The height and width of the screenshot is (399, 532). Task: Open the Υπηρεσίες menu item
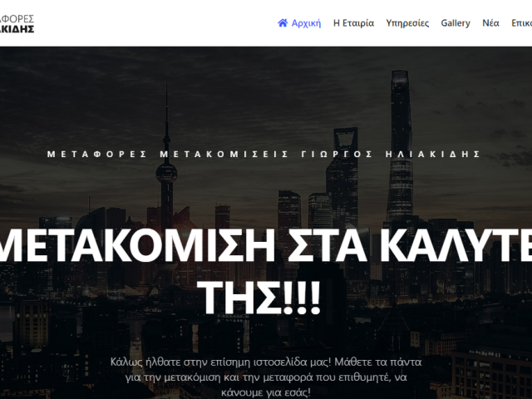(x=407, y=23)
